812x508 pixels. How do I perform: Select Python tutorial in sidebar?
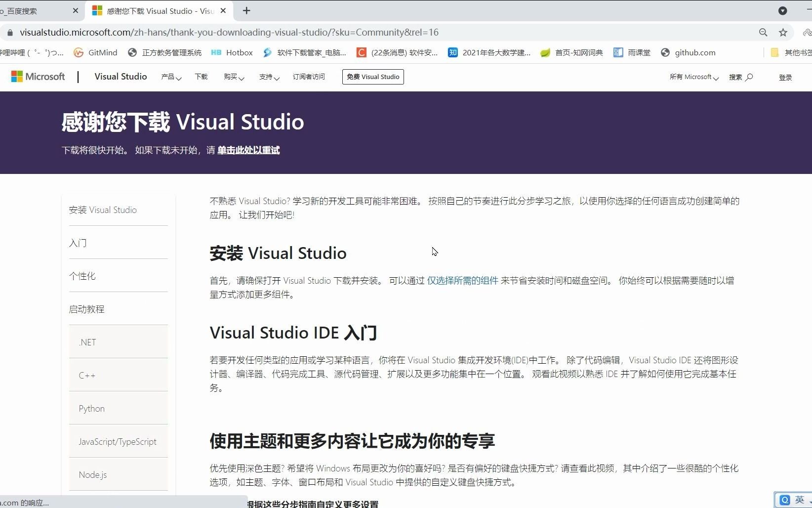click(119, 408)
